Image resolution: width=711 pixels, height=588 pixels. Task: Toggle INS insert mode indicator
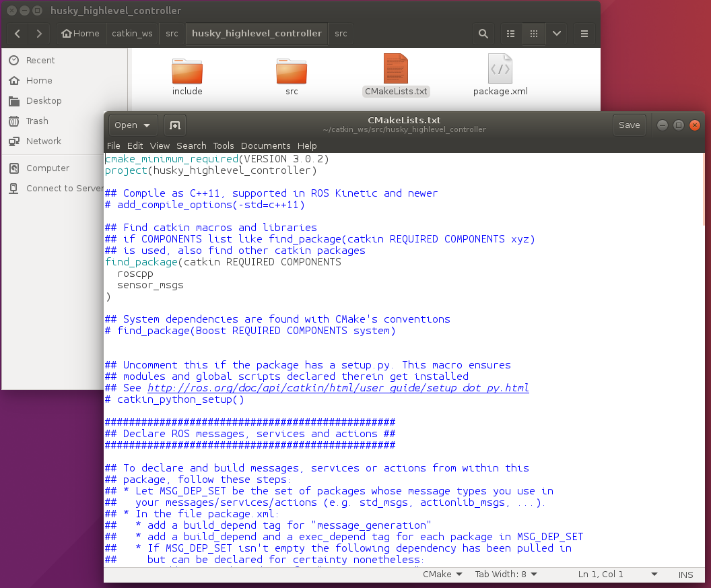coord(685,575)
